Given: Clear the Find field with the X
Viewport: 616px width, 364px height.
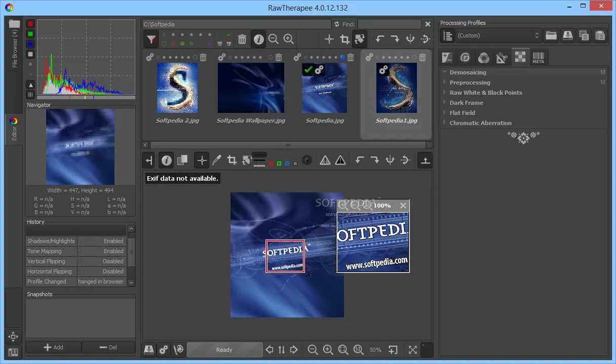Looking at the screenshot, I should point(428,24).
